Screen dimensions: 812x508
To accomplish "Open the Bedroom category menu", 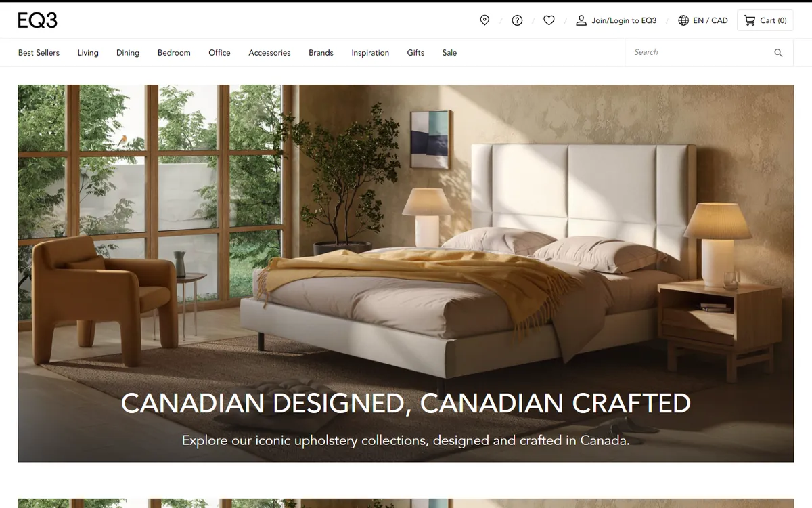I will [174, 53].
